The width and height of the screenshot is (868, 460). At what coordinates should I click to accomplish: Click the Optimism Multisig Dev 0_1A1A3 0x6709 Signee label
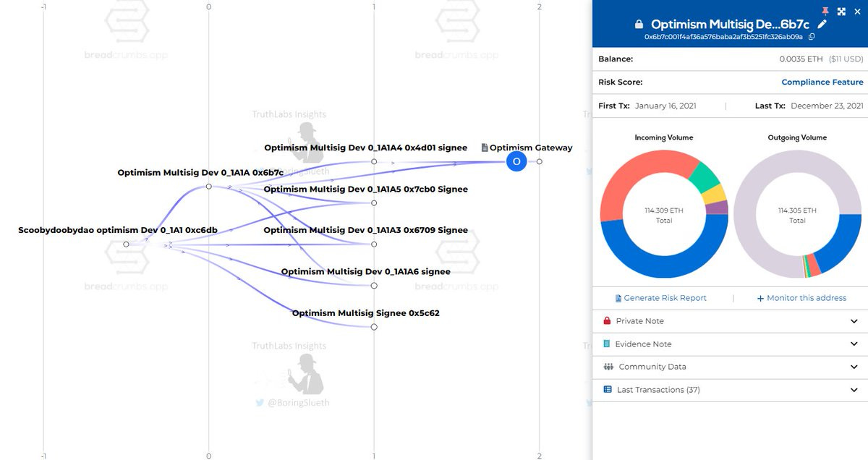coord(365,230)
